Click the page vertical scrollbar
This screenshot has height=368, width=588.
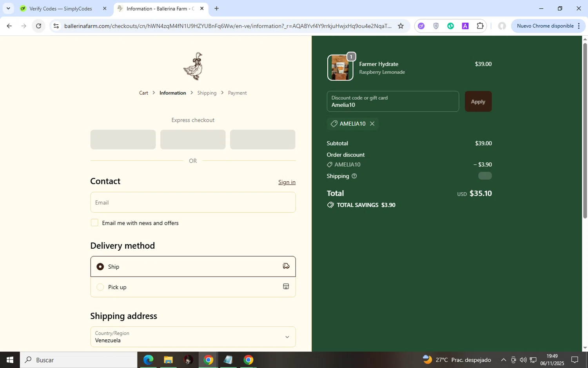pyautogui.click(x=585, y=130)
